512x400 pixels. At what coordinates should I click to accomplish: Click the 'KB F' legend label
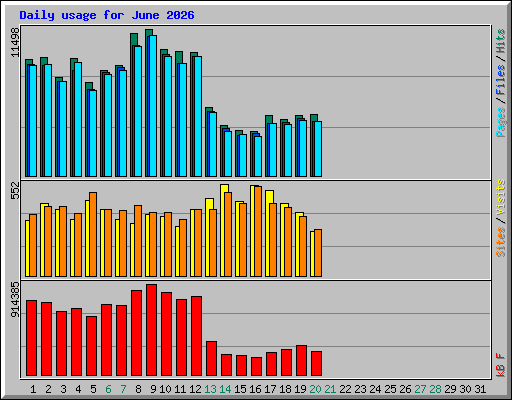coord(501,365)
